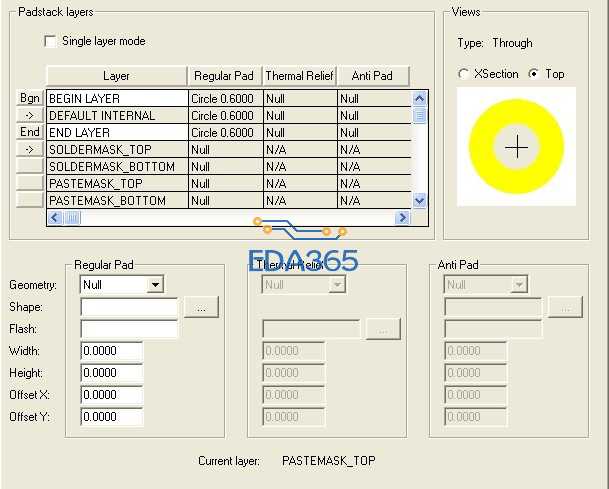Click the Regular Pad Offset Y field

112,417
